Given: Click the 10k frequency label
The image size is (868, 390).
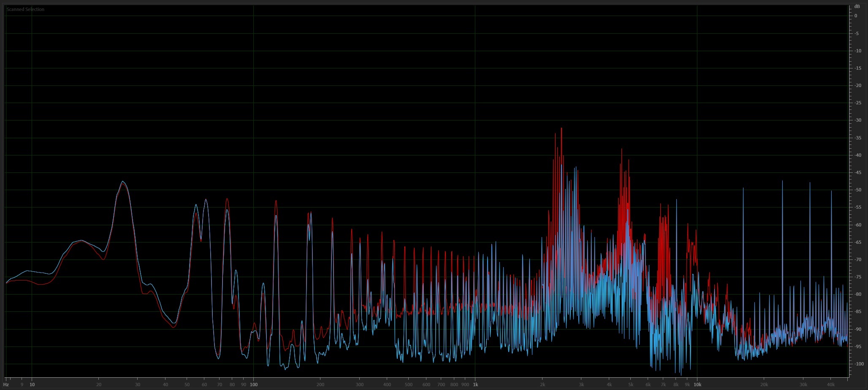Looking at the screenshot, I should (697, 385).
